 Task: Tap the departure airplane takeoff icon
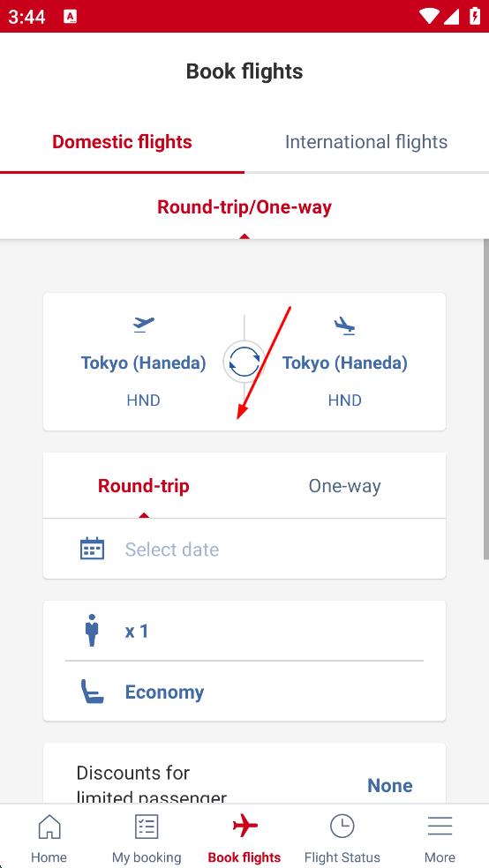(144, 325)
